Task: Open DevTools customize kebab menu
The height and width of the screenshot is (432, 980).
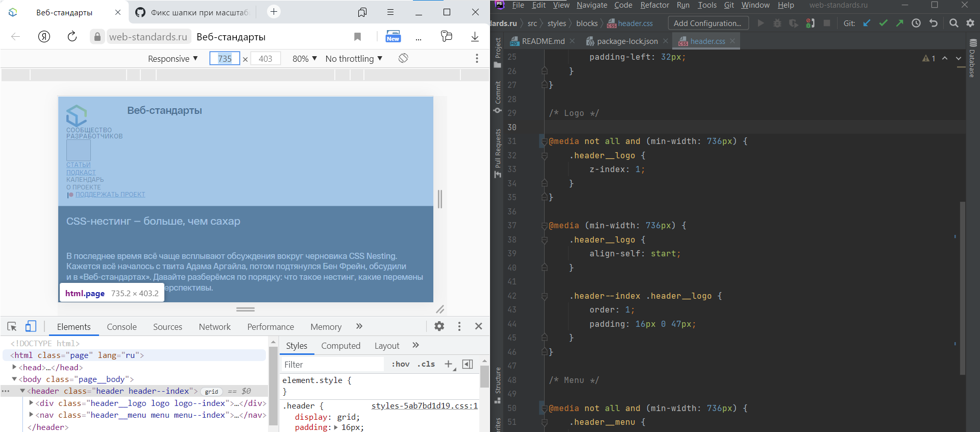Action: click(459, 326)
